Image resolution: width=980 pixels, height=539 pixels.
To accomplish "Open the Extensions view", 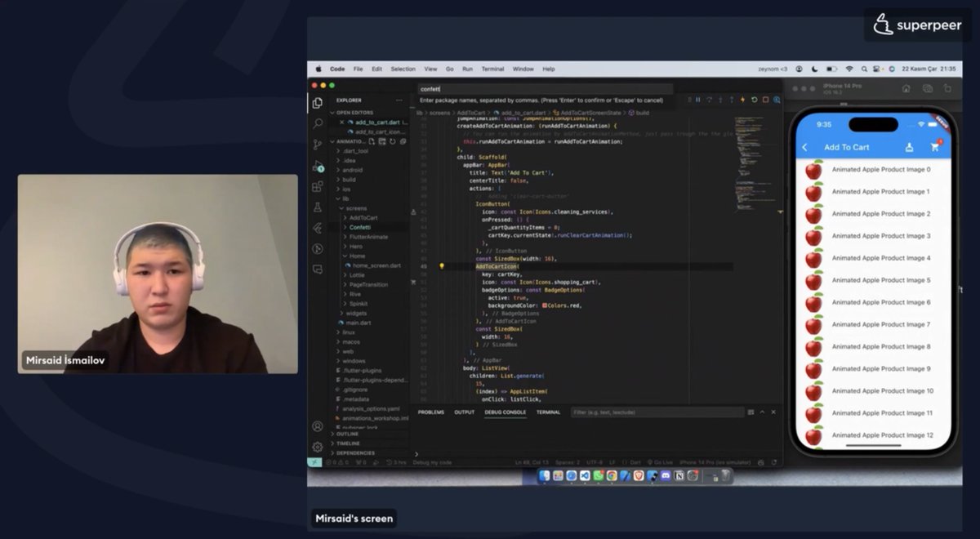I will pyautogui.click(x=318, y=186).
